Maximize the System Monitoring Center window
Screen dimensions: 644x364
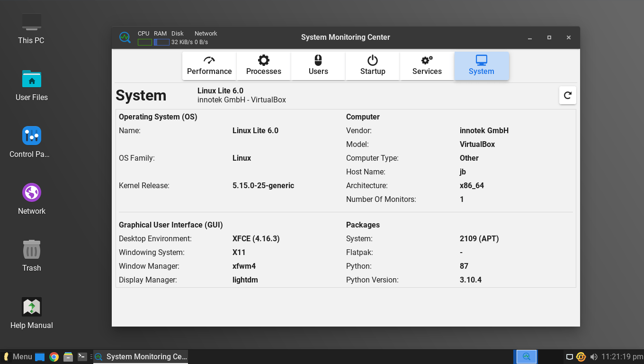(549, 37)
